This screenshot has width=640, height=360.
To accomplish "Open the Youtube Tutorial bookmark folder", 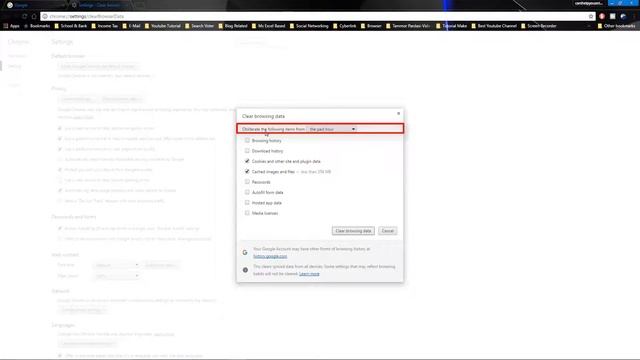I will tap(162, 26).
